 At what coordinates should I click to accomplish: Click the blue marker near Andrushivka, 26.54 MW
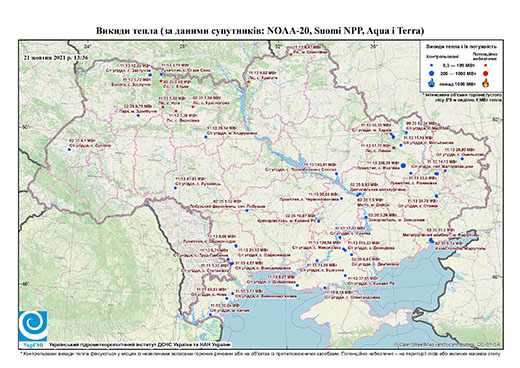click(206, 137)
